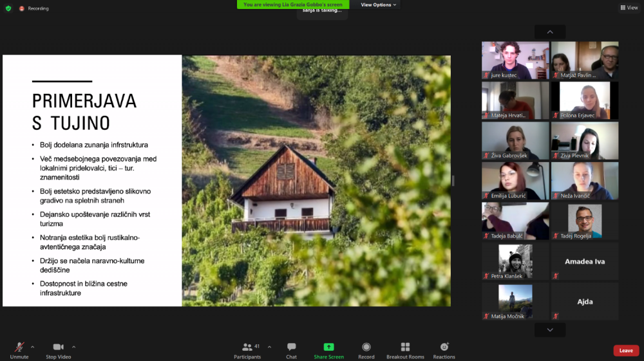Expand video options arrow next to Stop Video

click(73, 346)
